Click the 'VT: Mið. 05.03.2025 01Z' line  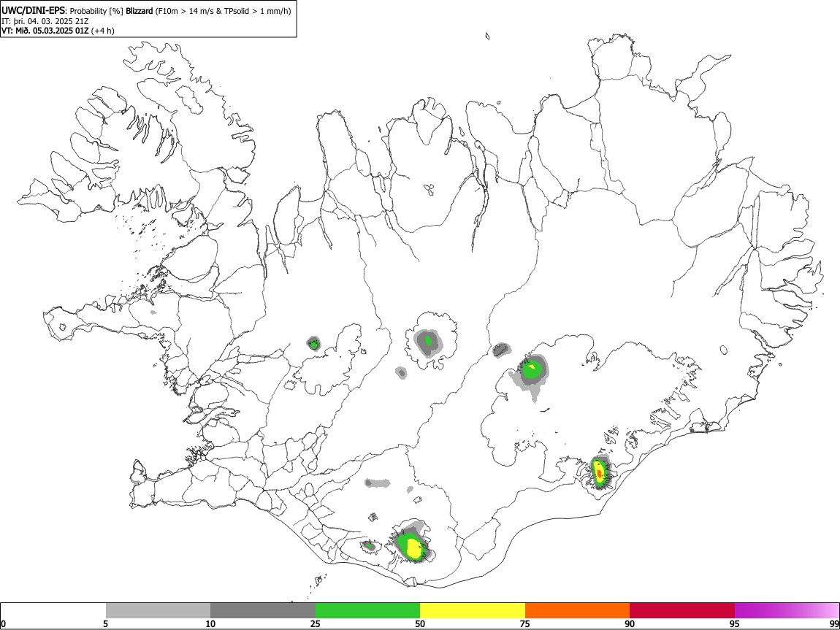coord(45,31)
